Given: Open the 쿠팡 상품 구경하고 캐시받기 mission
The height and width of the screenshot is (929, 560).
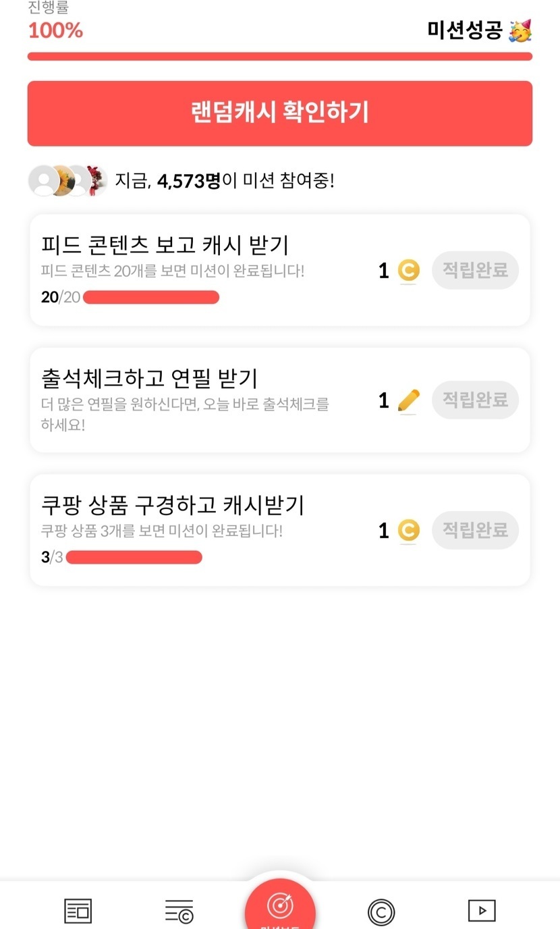Looking at the screenshot, I should point(173,504).
